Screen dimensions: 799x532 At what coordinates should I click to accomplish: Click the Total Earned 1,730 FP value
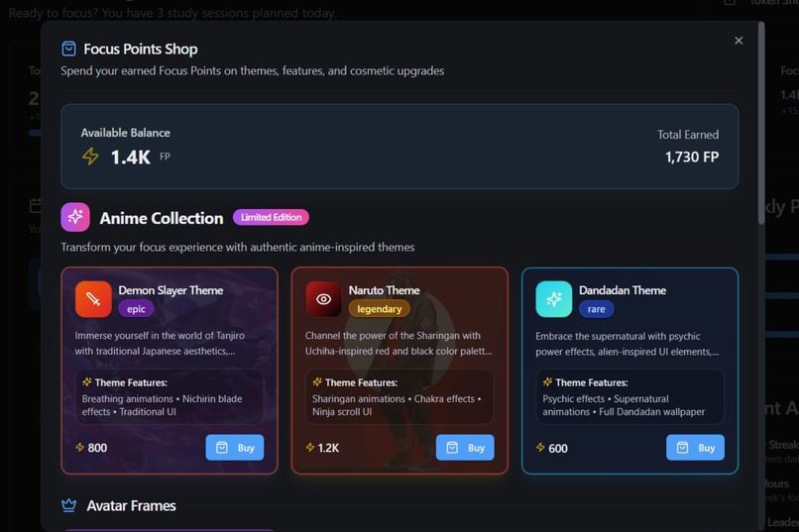[x=692, y=157]
